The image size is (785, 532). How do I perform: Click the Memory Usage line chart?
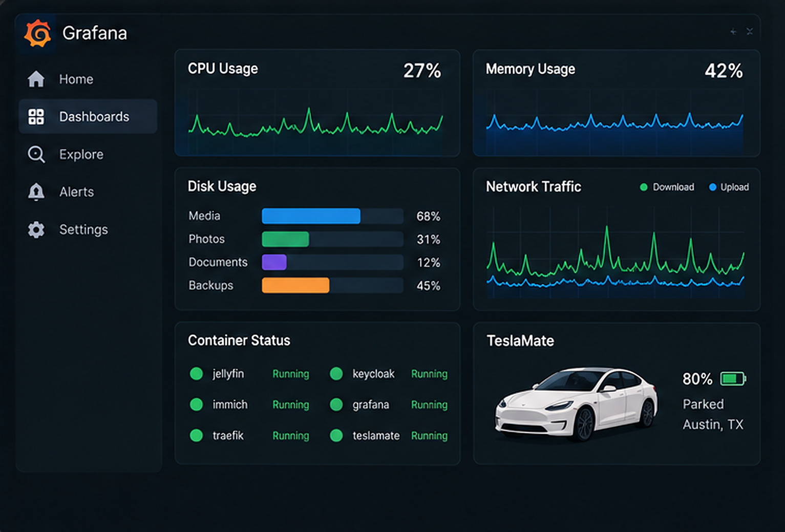(614, 122)
